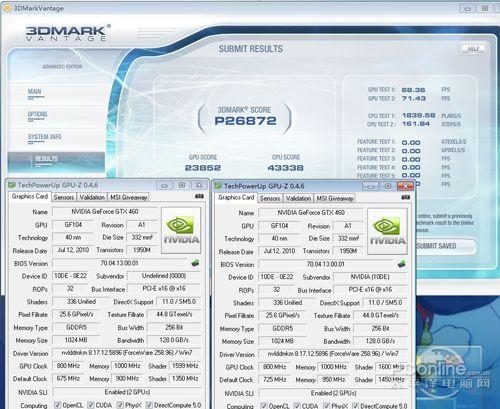Click the P26872 3DMark score
Image resolution: width=500 pixels, height=409 pixels.
(245, 121)
